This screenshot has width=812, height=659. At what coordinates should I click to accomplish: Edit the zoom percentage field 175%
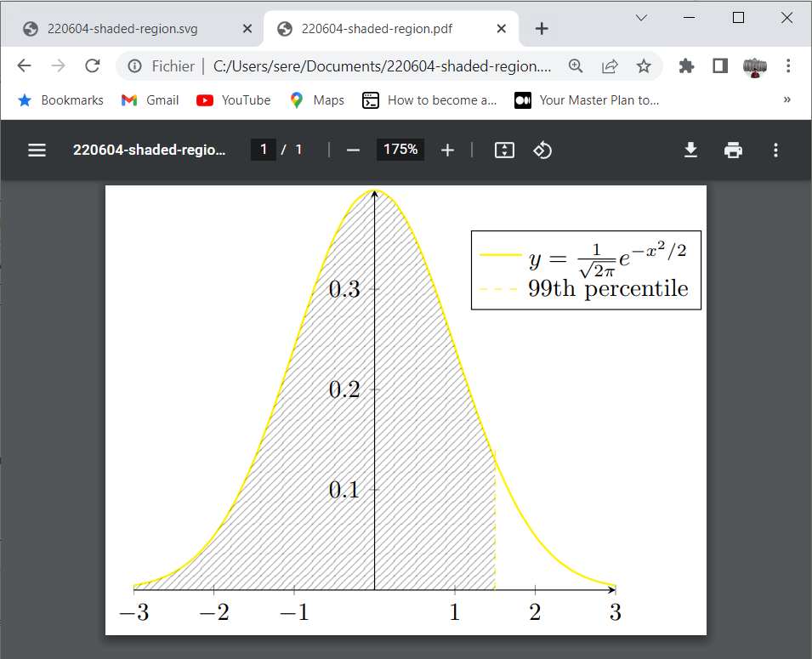click(400, 150)
